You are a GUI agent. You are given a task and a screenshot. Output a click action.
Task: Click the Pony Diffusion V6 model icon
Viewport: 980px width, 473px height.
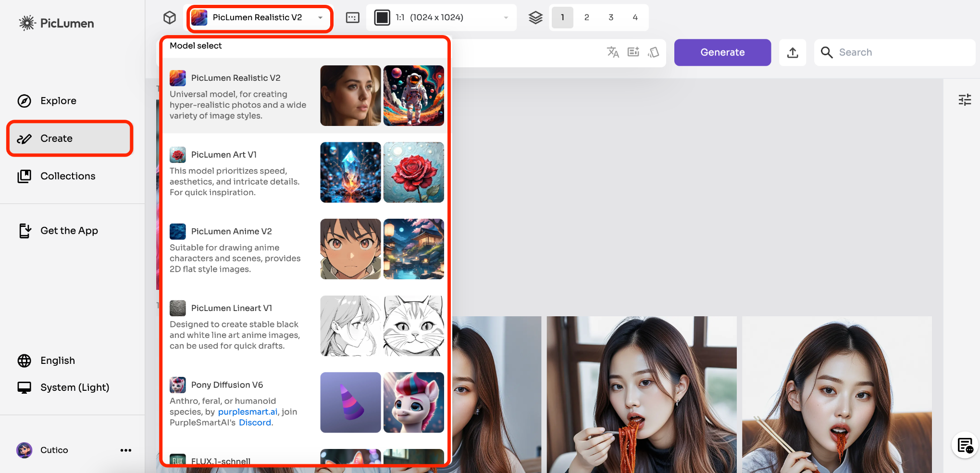point(177,385)
